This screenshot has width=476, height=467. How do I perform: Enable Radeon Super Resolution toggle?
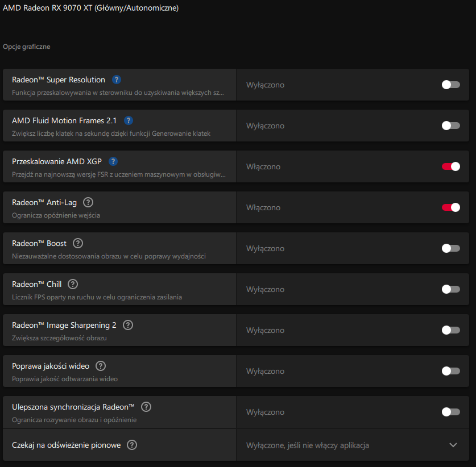tap(450, 85)
